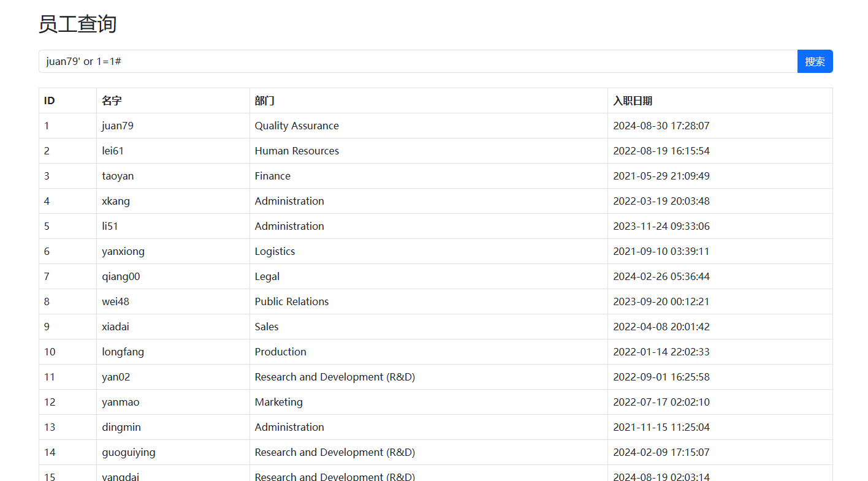Click the name guoguiying

click(129, 452)
